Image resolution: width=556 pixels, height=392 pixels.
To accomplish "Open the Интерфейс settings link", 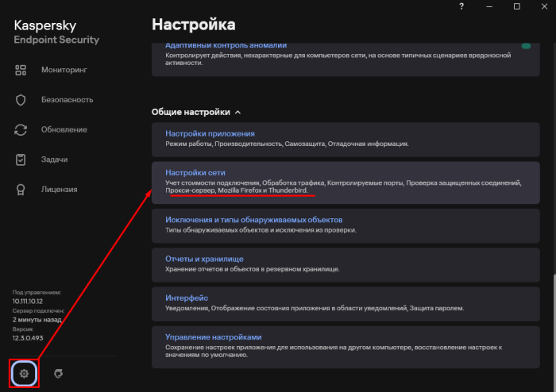I will 187,298.
